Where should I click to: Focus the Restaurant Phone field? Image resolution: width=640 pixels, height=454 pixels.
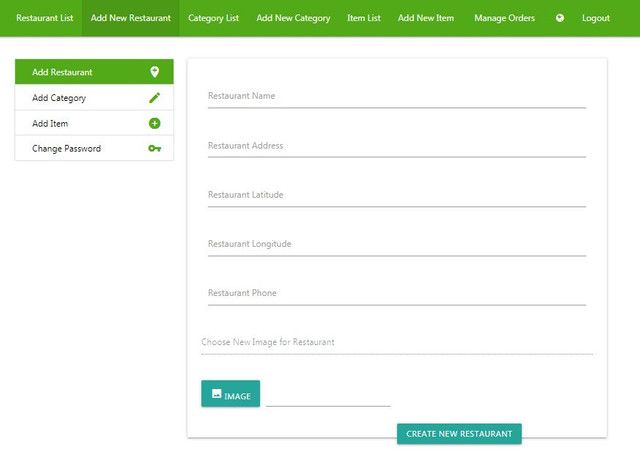click(x=396, y=293)
